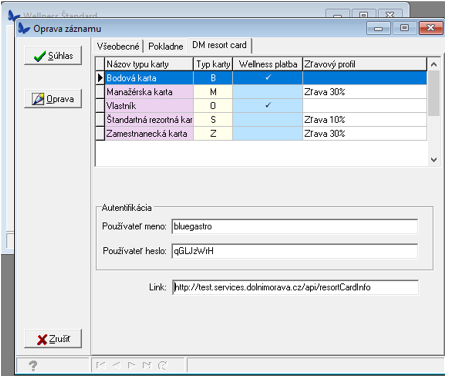This screenshot has width=451, height=379.
Task: Click the help question mark icon
Action: 33,366
